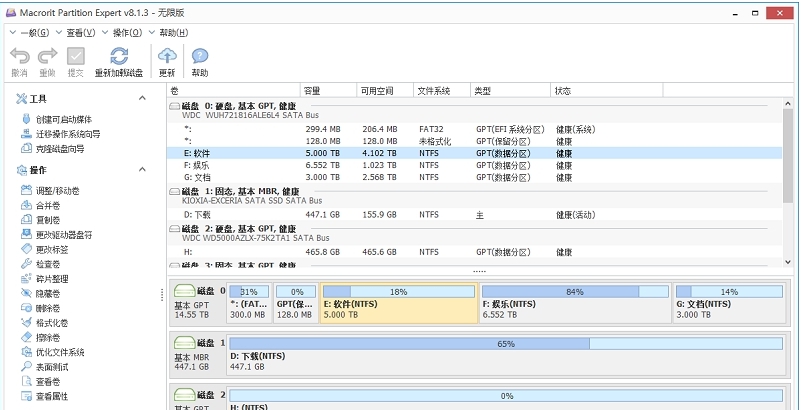The image size is (802, 410).
Task: Select 创建可启动媒体 in the tools panel
Action: pos(63,119)
